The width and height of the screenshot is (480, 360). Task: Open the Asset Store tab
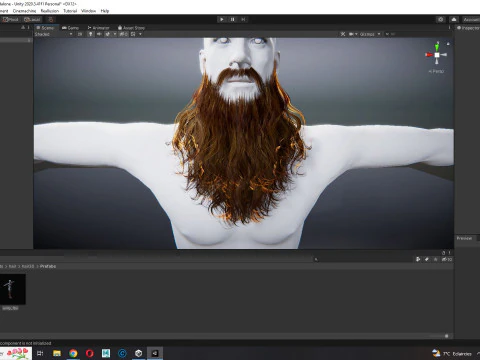coord(131,28)
